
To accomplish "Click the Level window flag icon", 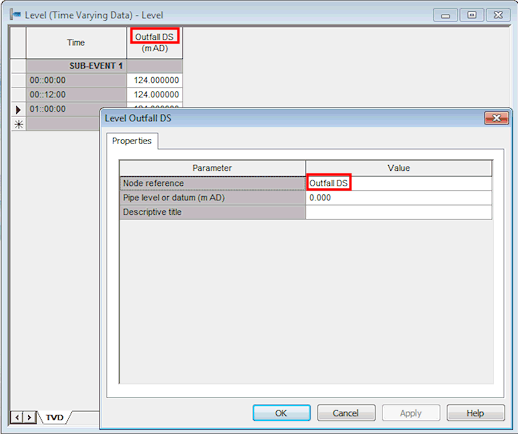I will coord(15,15).
